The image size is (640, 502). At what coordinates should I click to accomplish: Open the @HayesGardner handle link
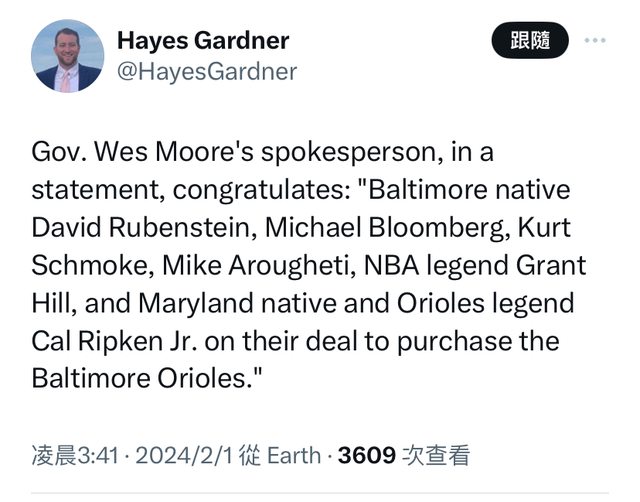[207, 71]
